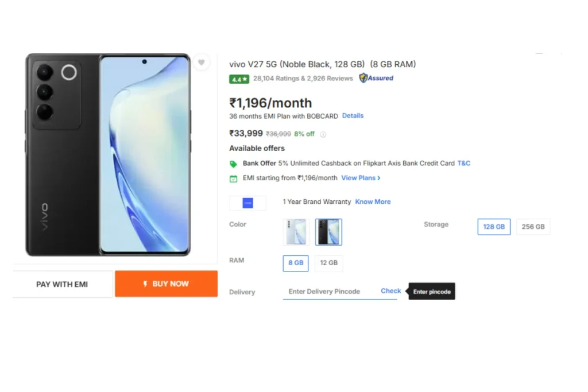Click Know More about brand warranty
The width and height of the screenshot is (588, 392).
coord(373,201)
